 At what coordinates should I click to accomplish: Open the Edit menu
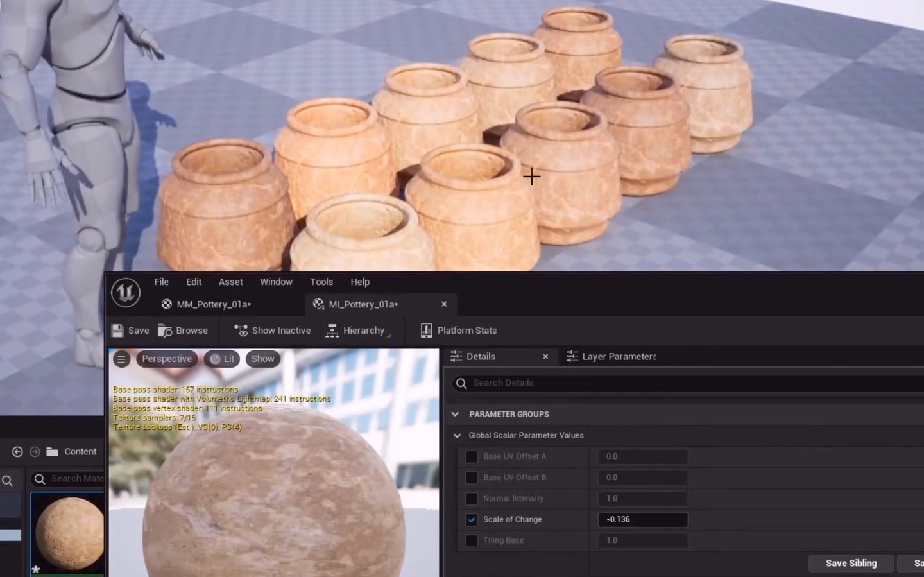tap(194, 282)
